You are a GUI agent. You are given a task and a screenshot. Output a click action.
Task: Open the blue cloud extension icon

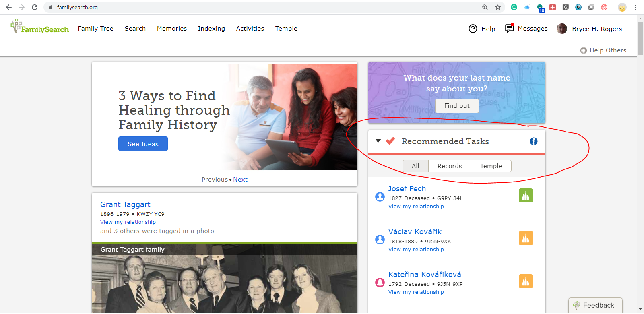coord(527,7)
